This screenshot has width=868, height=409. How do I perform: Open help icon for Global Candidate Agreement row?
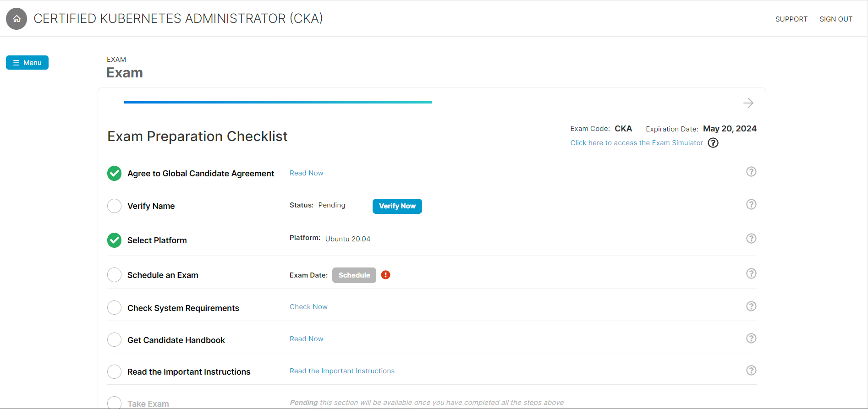click(x=751, y=172)
